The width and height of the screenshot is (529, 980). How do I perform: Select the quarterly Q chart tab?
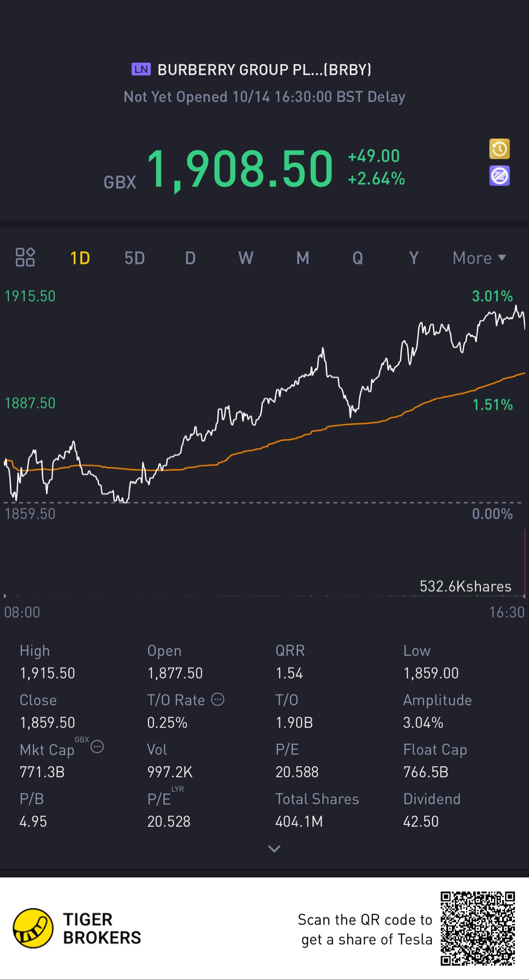point(357,258)
